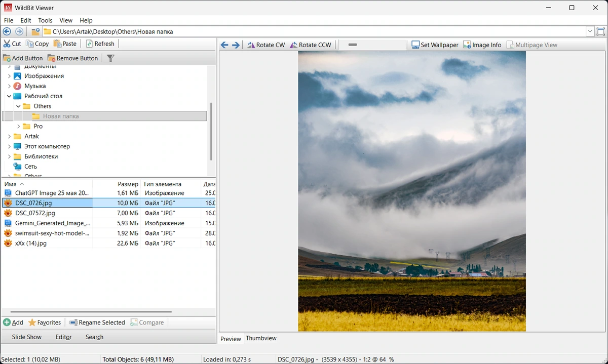
Task: Expand the address bar path dropdown
Action: point(590,31)
